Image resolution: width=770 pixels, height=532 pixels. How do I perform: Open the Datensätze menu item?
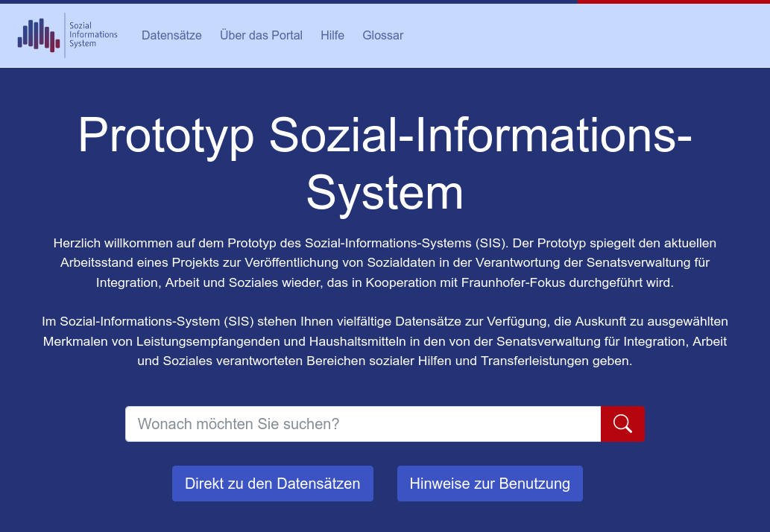[x=171, y=35]
